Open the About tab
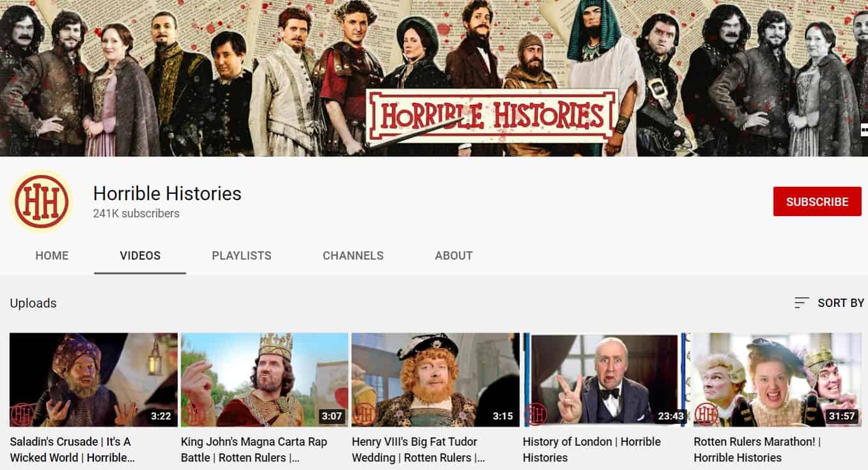Image resolution: width=868 pixels, height=470 pixels. (x=454, y=255)
